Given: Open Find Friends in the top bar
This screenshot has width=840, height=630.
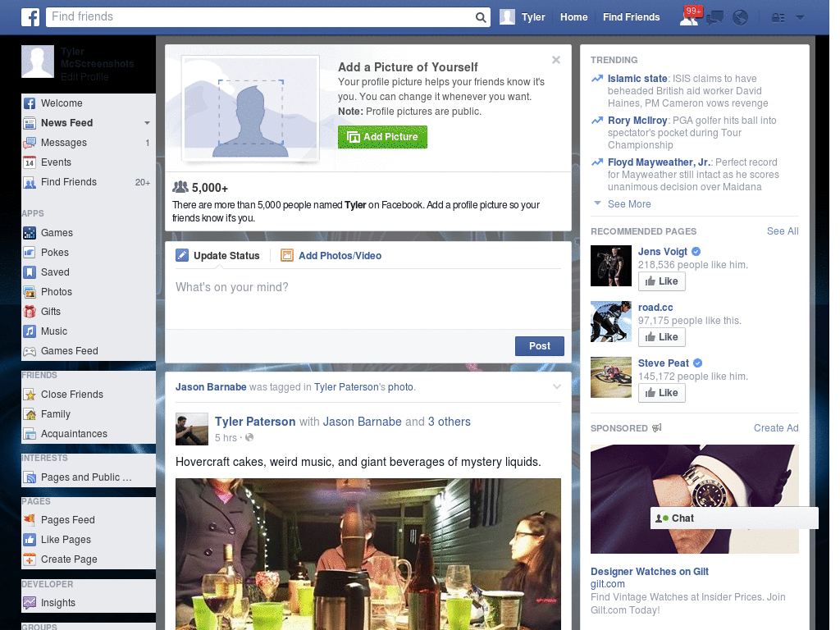Looking at the screenshot, I should coord(631,17).
